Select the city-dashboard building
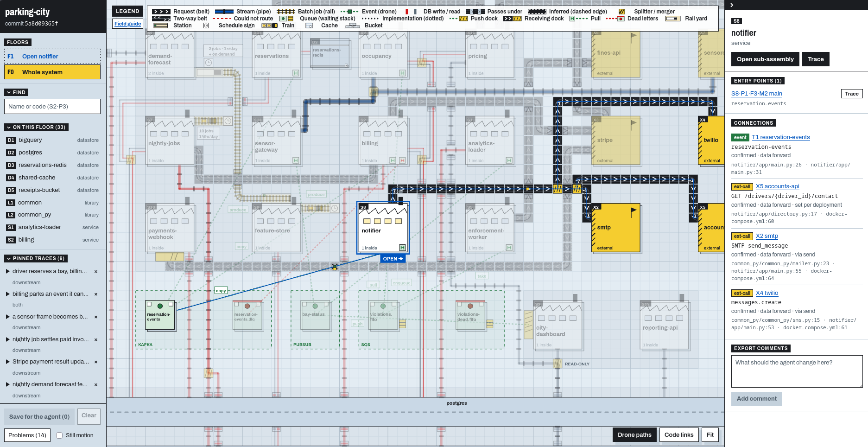The width and height of the screenshot is (868, 447). point(558,325)
